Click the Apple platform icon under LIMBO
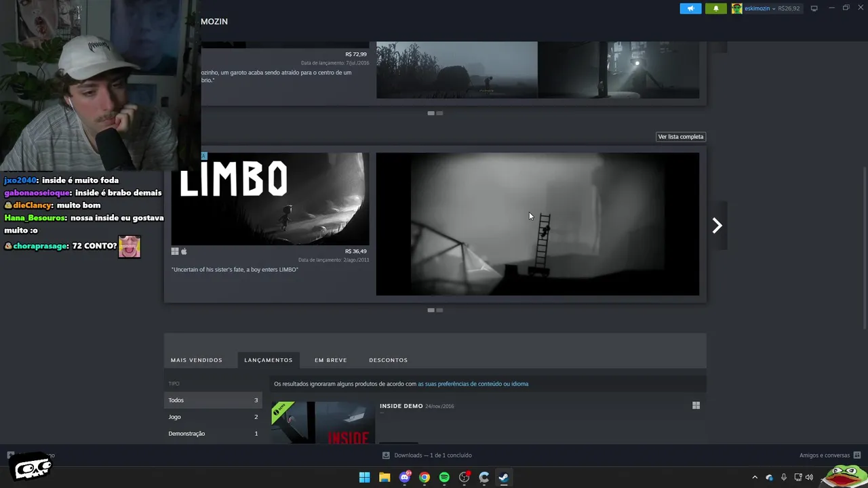Screen dimensions: 868x488 184,251
